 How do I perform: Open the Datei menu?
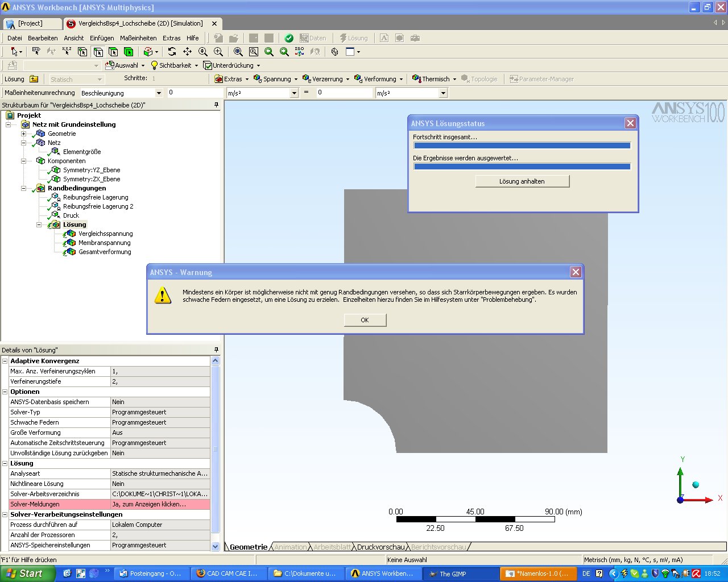[14, 38]
